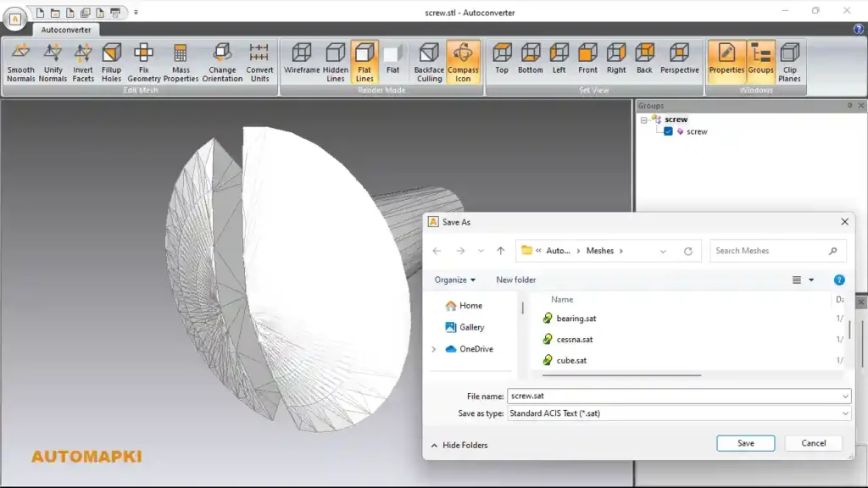Apply Smooth Normals to the mesh
The width and height of the screenshot is (868, 488).
click(20, 62)
